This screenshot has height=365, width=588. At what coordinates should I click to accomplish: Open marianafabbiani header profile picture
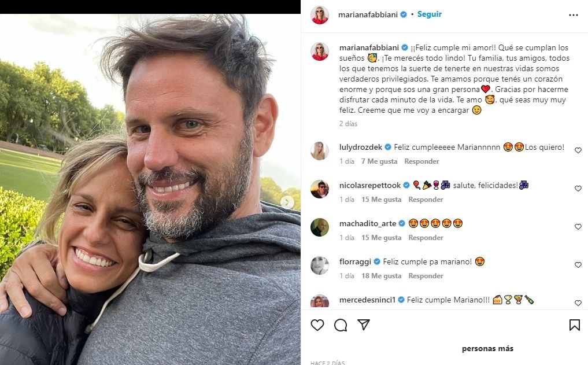click(320, 15)
